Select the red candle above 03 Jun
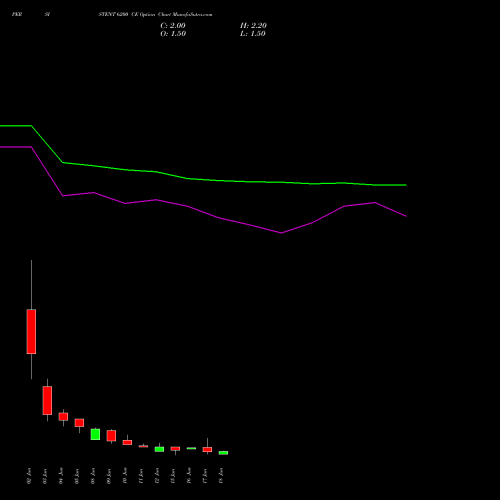The height and width of the screenshot is (500, 500). click(x=47, y=400)
